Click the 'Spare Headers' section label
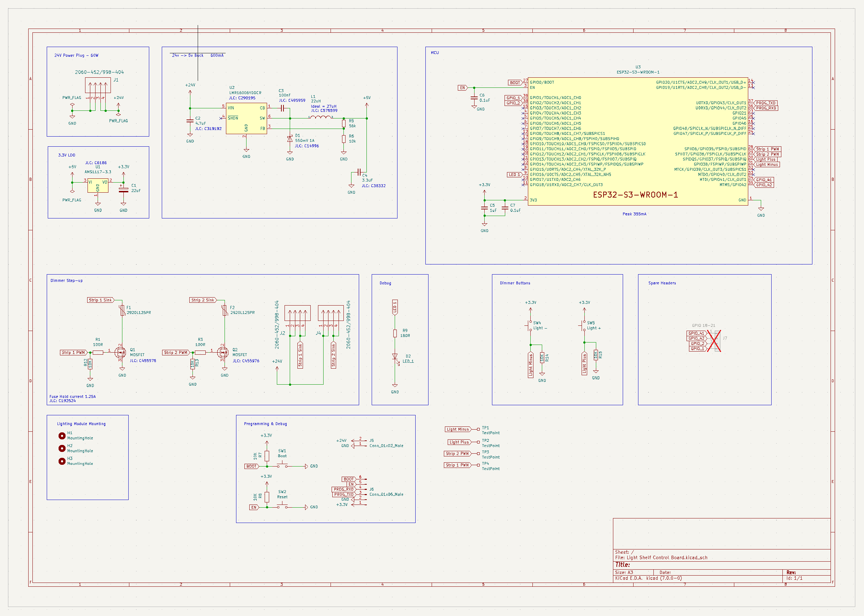 662,283
